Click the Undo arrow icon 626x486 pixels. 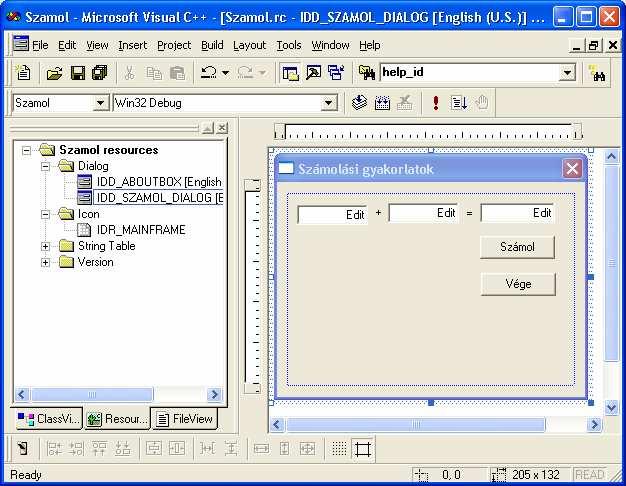208,73
